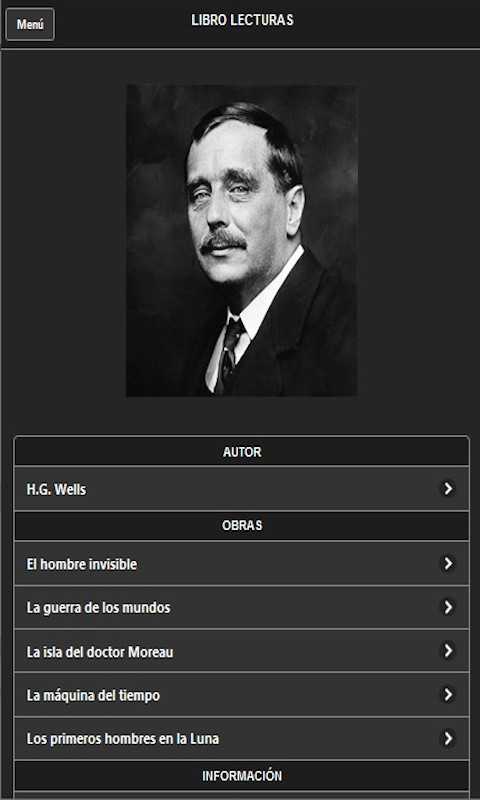480x800 pixels.
Task: Click the H.G. Wells row chevron arrow
Action: [x=448, y=489]
